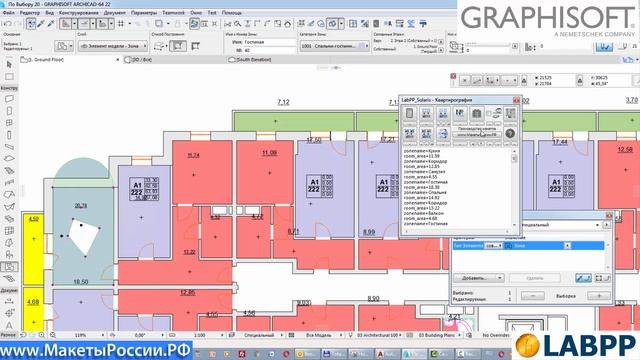This screenshot has width=640, height=360.
Task: Click the LabPP list horizontal scrollbar
Action: pos(457,231)
